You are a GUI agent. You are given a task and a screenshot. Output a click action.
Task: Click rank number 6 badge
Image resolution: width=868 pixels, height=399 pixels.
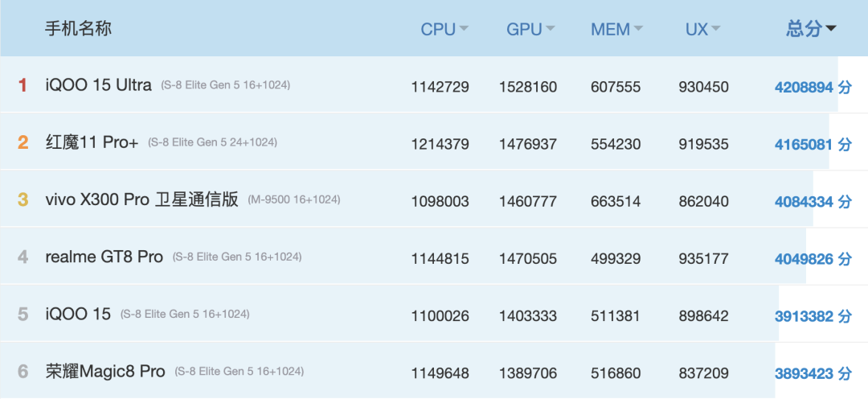click(23, 372)
